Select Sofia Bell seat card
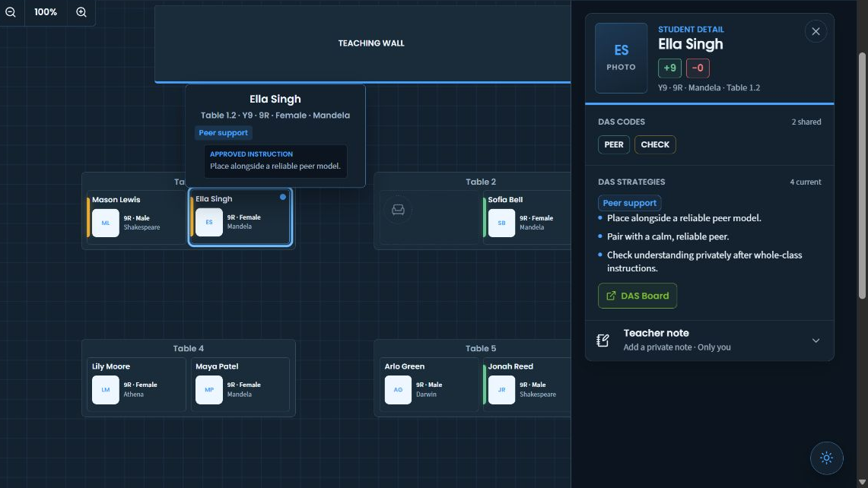 coord(527,217)
